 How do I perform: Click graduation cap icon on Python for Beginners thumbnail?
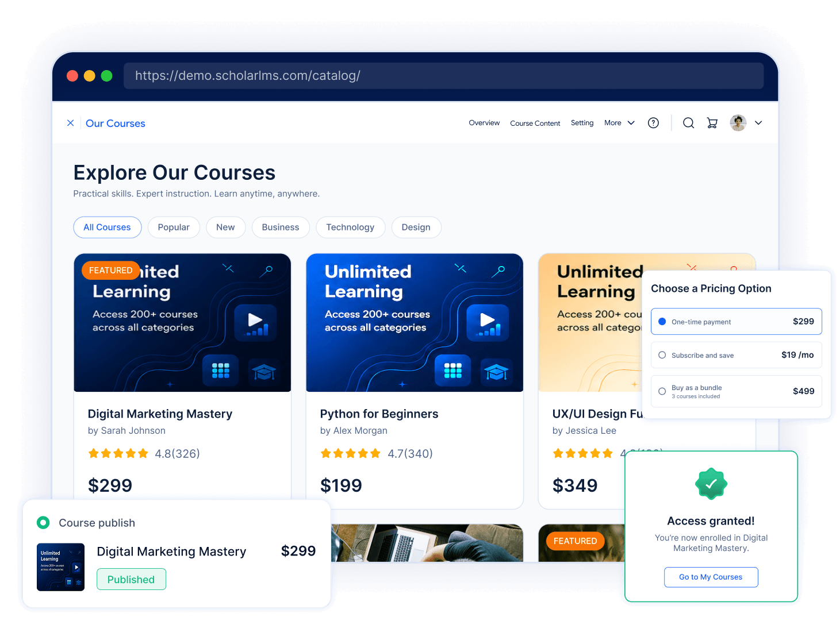point(496,372)
